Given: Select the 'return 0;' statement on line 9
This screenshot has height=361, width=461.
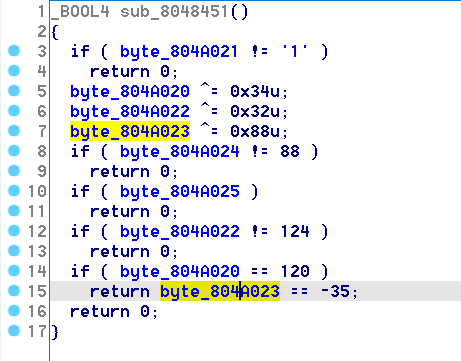Looking at the screenshot, I should click(134, 172).
